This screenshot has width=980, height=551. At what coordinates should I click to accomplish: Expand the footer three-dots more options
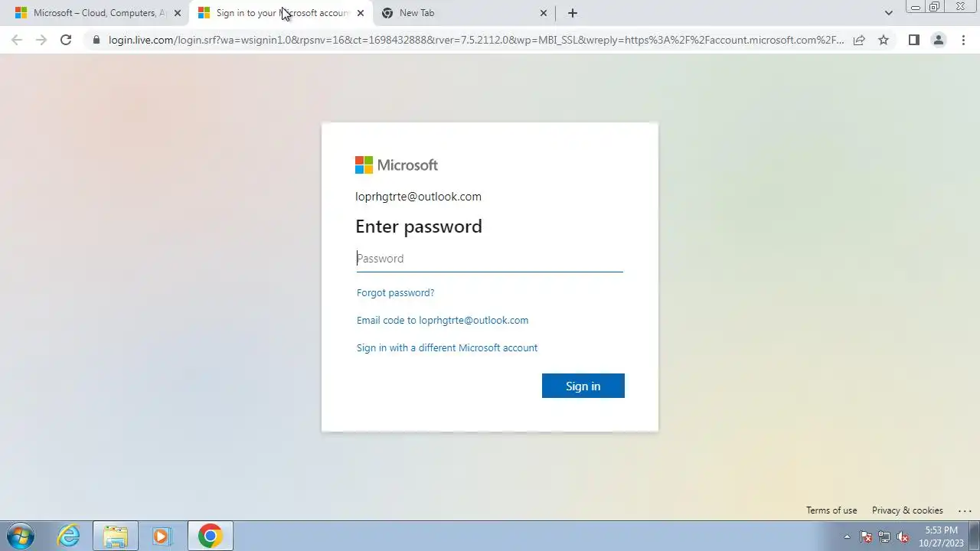pyautogui.click(x=964, y=510)
